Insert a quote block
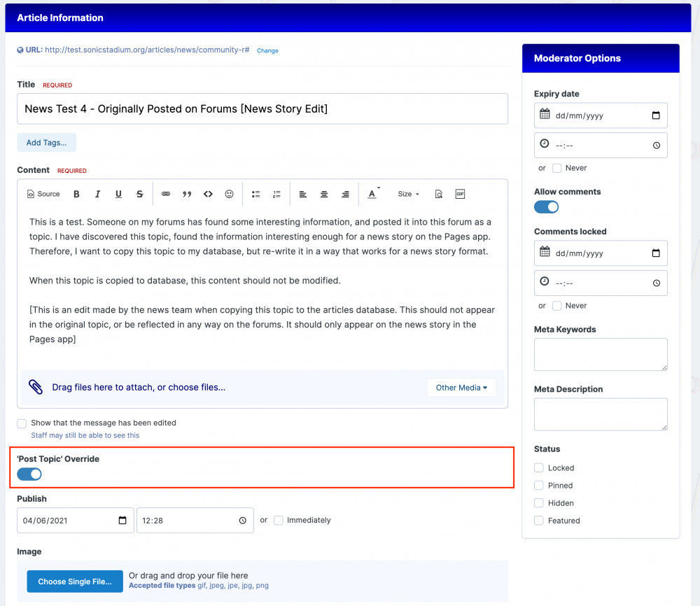Viewport: 700px width, 606px height. tap(187, 194)
